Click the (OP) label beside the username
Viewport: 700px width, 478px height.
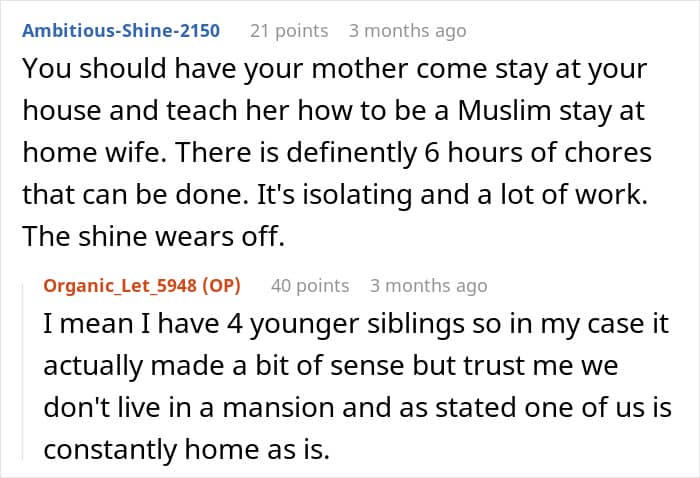[221, 286]
